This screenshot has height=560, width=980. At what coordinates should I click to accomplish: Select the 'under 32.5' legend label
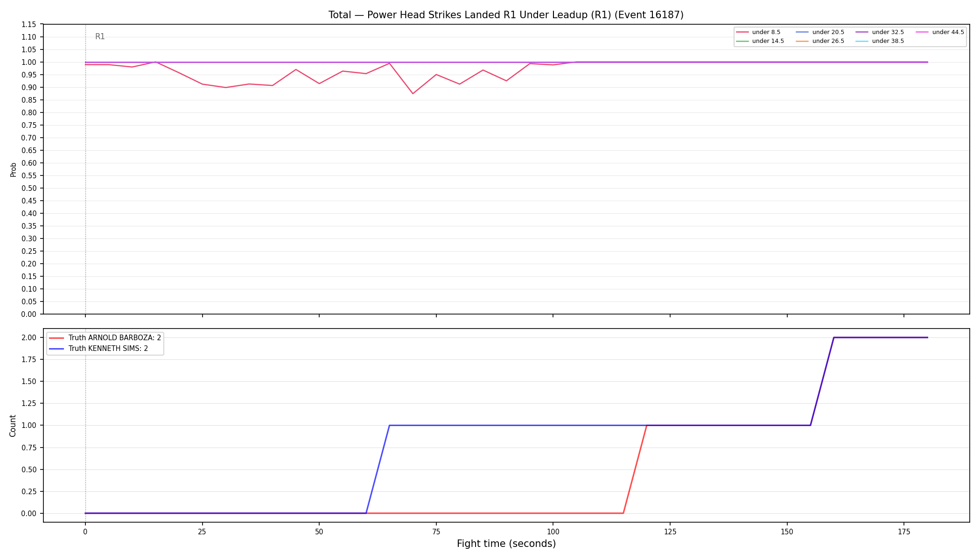tap(888, 32)
